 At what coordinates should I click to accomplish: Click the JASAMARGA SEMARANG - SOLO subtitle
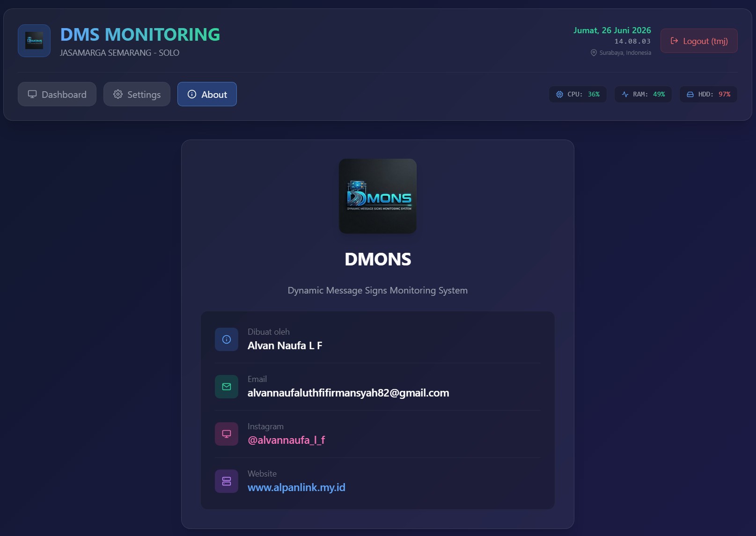(x=119, y=53)
